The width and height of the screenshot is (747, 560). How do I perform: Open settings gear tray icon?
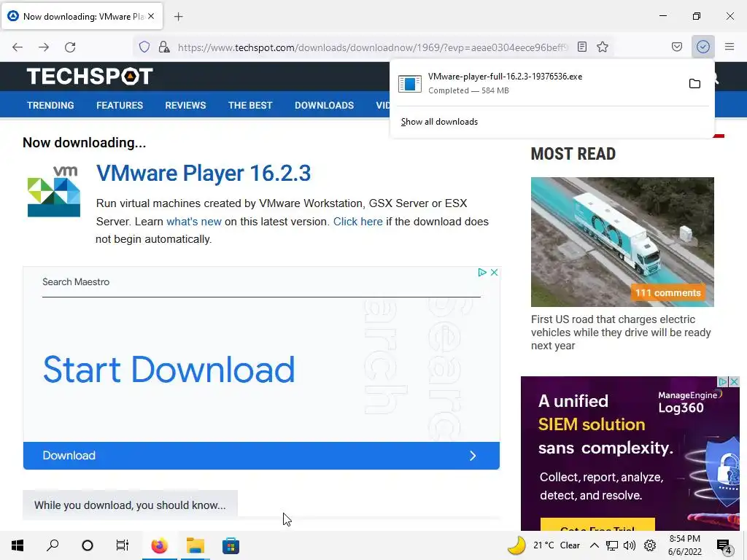pyautogui.click(x=650, y=545)
